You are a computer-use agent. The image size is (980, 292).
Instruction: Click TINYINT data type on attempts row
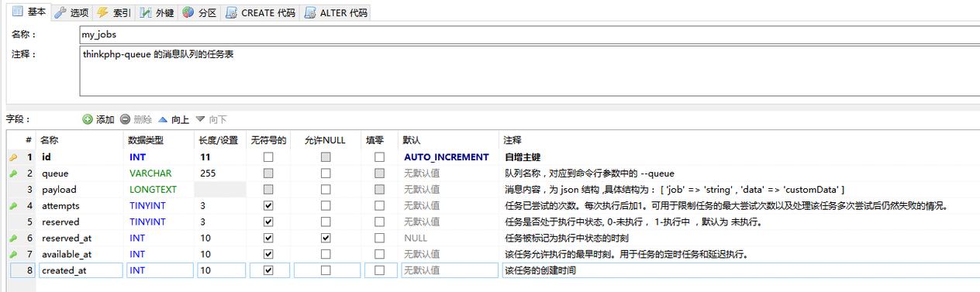coord(147,206)
